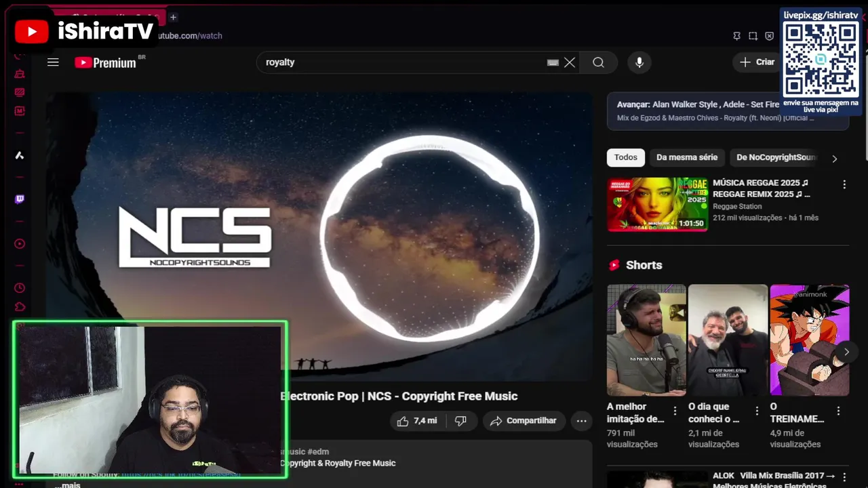Viewport: 868px width, 488px height.
Task: Start voice search with the microphone
Action: [639, 62]
